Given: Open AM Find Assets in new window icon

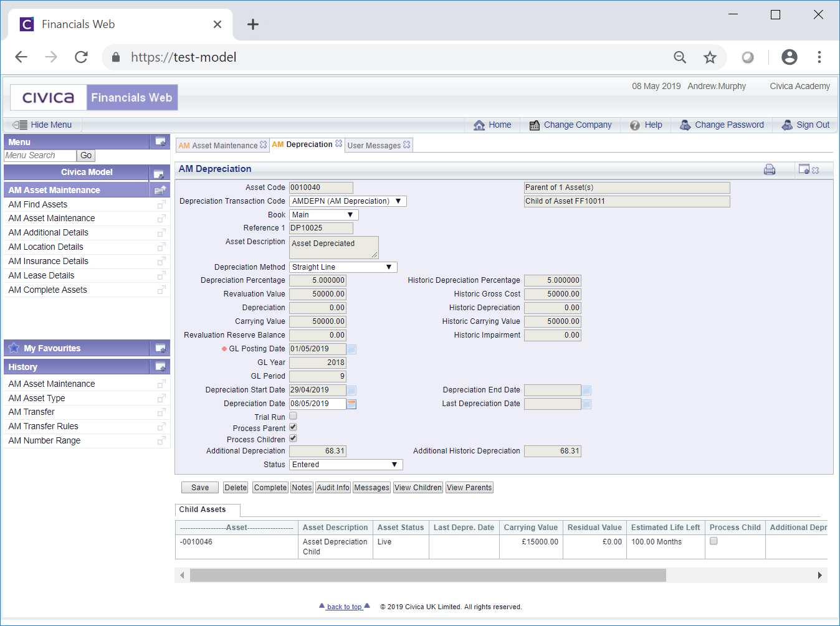Looking at the screenshot, I should [161, 205].
